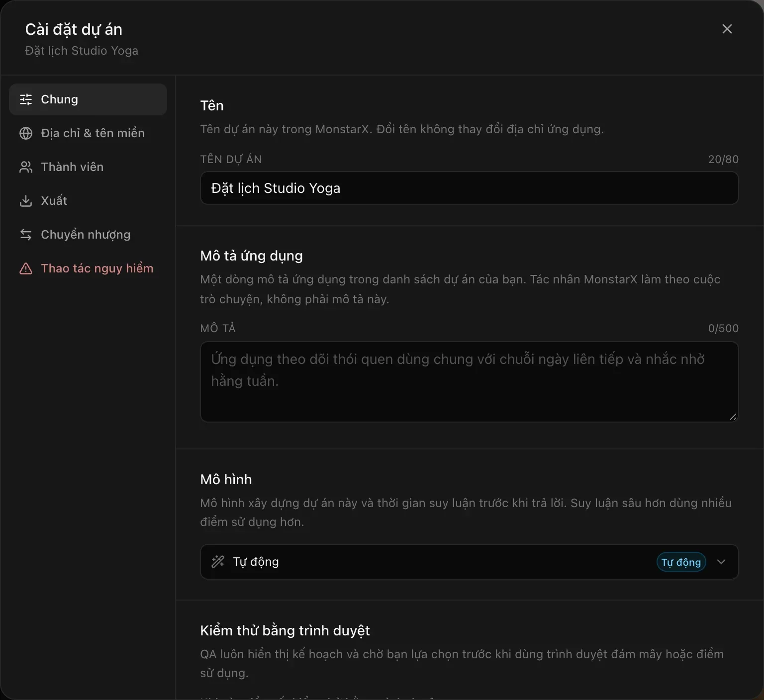764x700 pixels.
Task: Click the MÔ TẢ field label
Action: coord(218,328)
